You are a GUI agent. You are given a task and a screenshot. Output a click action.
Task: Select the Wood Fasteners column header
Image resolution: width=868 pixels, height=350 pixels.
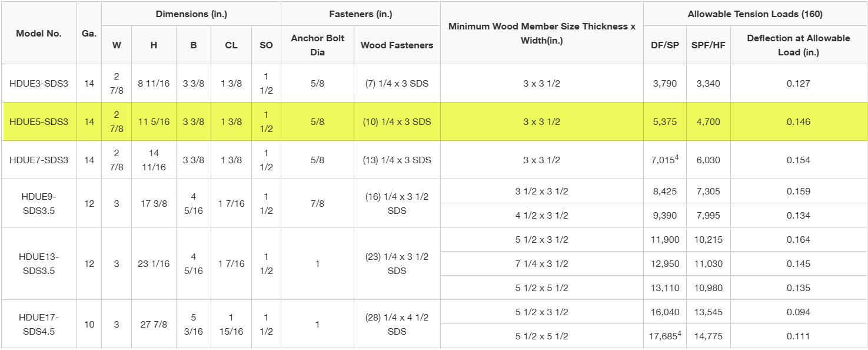397,45
